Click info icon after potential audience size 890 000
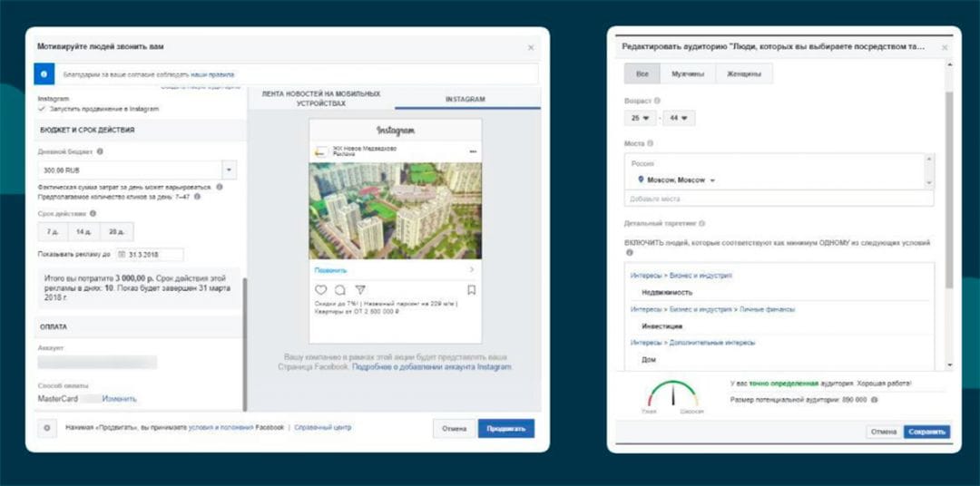The height and width of the screenshot is (486, 980). 874,399
